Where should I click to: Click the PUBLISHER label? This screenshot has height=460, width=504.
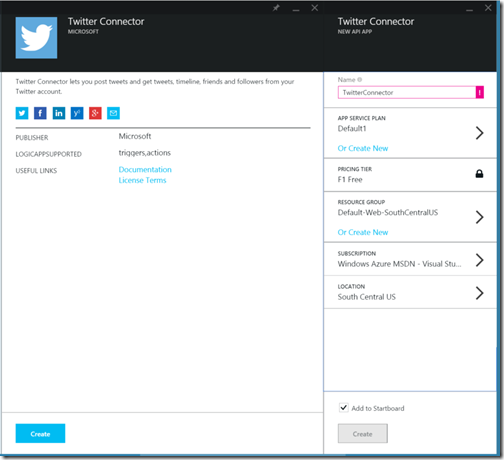click(32, 138)
